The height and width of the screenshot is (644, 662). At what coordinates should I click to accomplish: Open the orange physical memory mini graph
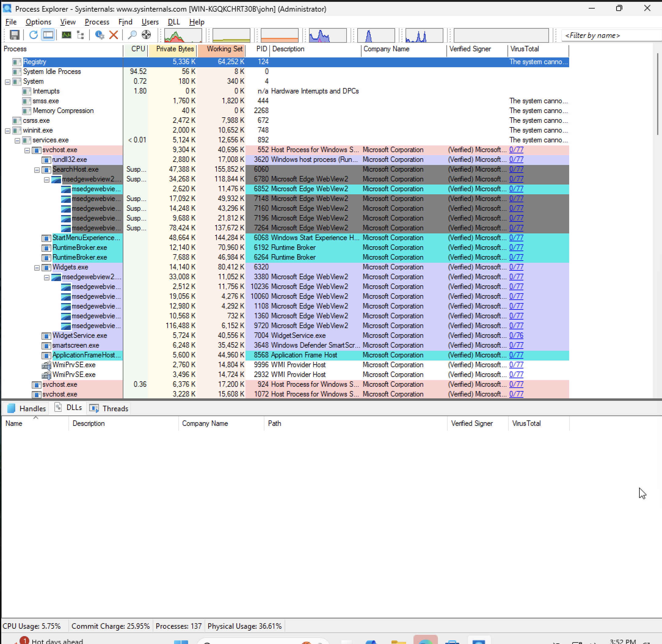[279, 35]
